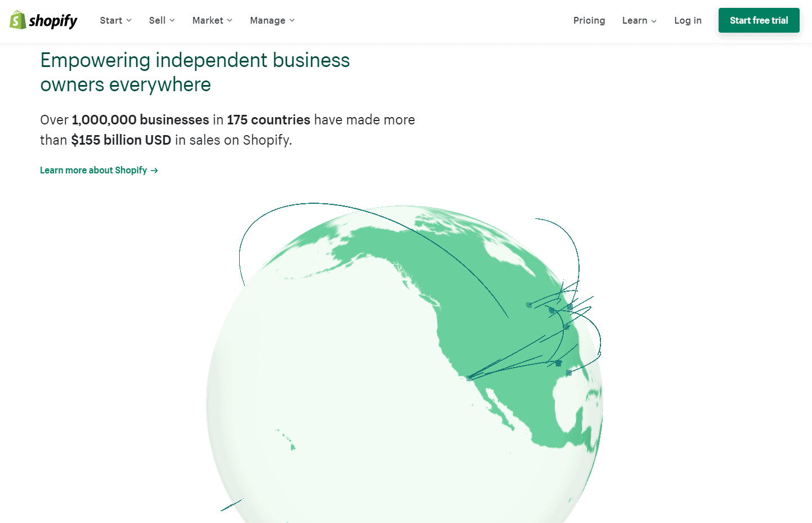Click the Log in link

(x=688, y=20)
